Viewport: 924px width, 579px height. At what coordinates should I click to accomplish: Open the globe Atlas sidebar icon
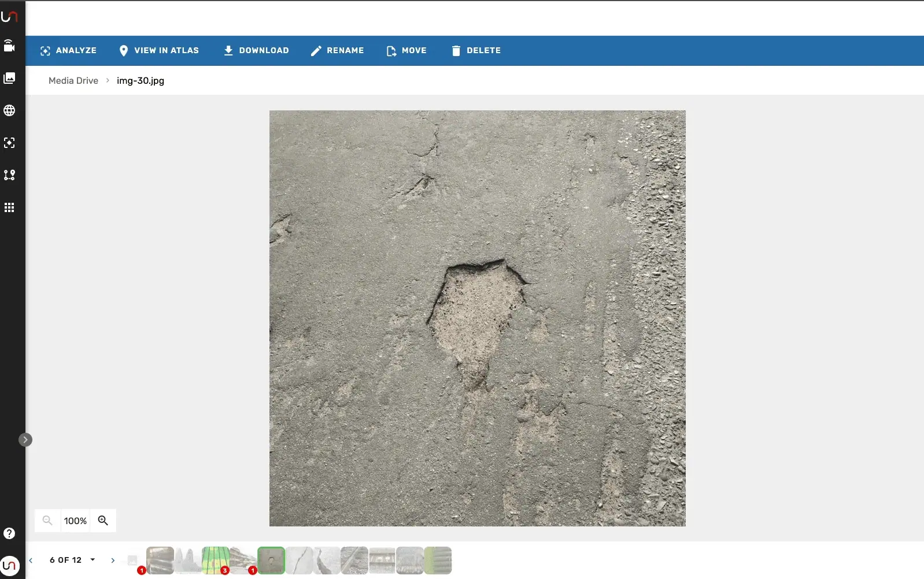point(10,111)
